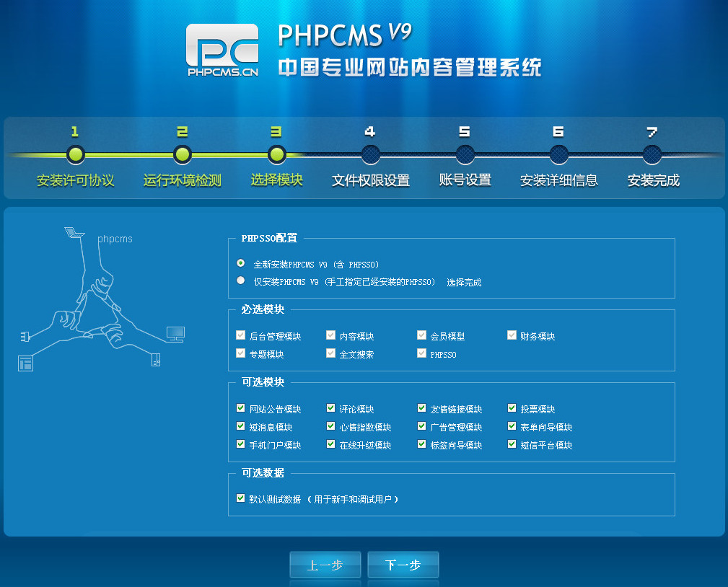Select 安装完成 step label
The height and width of the screenshot is (587, 728).
[x=653, y=180]
